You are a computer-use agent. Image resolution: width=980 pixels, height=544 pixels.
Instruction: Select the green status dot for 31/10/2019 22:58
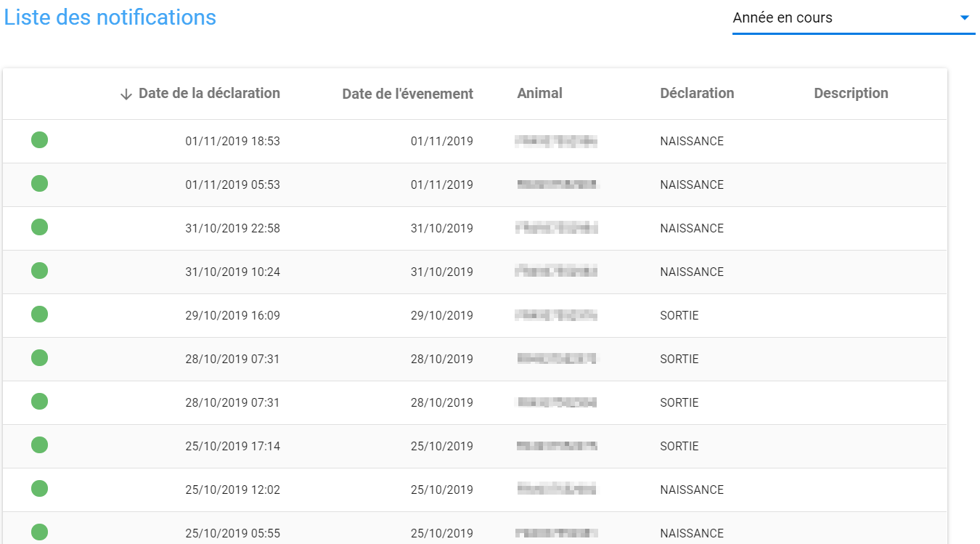pyautogui.click(x=40, y=227)
